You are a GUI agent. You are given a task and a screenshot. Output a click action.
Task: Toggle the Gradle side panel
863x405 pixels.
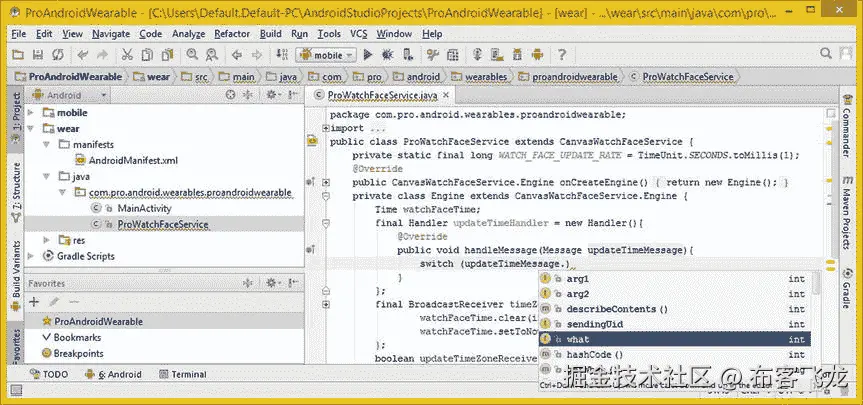pyautogui.click(x=846, y=289)
